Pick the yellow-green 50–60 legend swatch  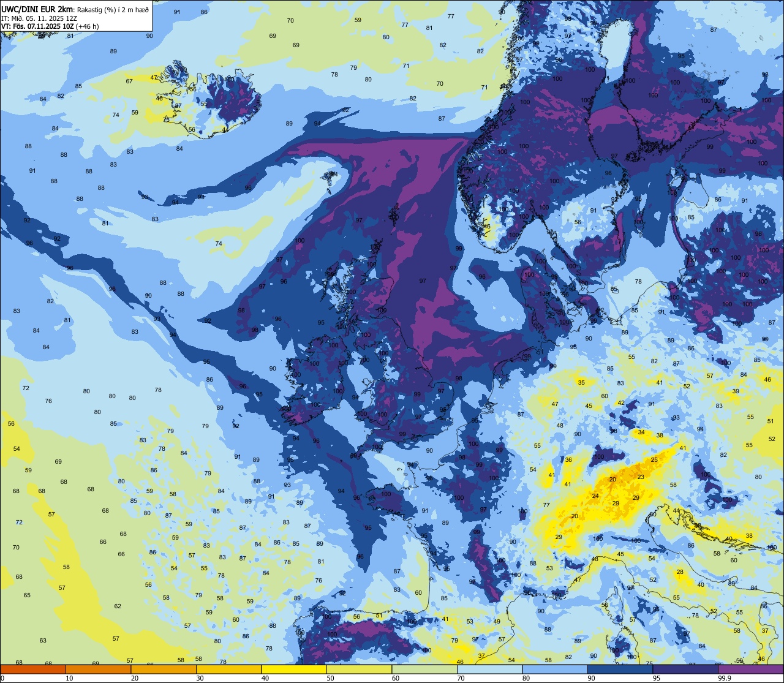359,670
